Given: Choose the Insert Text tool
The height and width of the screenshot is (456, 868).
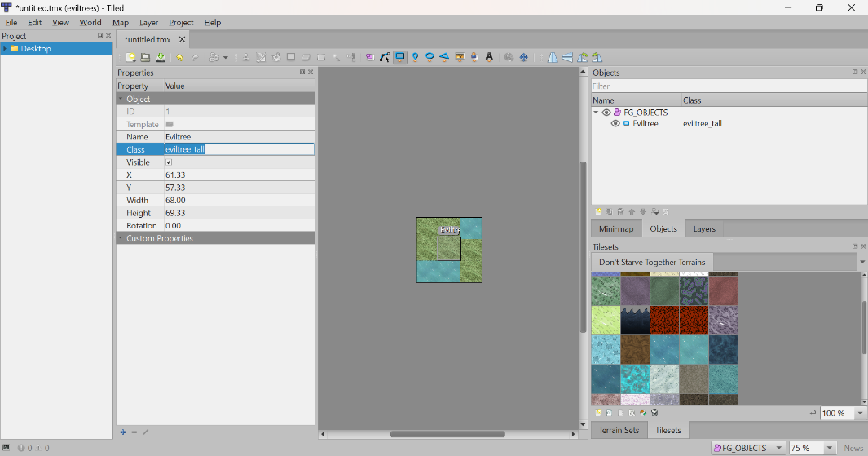Looking at the screenshot, I should 489,58.
